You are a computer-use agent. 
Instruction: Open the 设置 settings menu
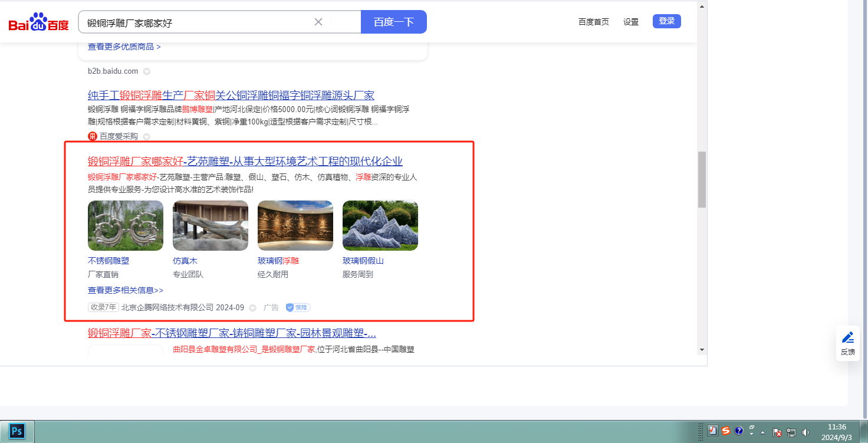pos(630,22)
